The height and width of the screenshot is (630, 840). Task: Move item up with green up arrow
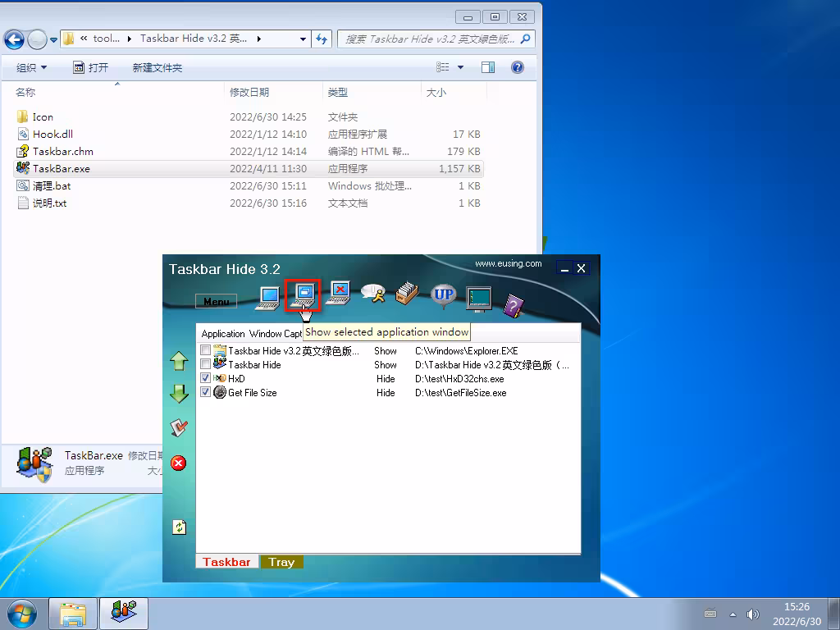pos(179,361)
